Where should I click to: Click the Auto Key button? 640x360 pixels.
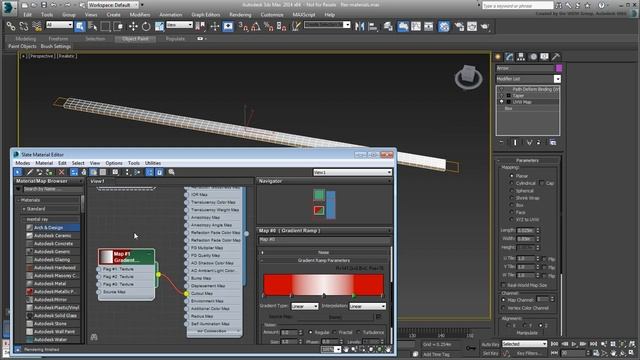tap(490, 344)
